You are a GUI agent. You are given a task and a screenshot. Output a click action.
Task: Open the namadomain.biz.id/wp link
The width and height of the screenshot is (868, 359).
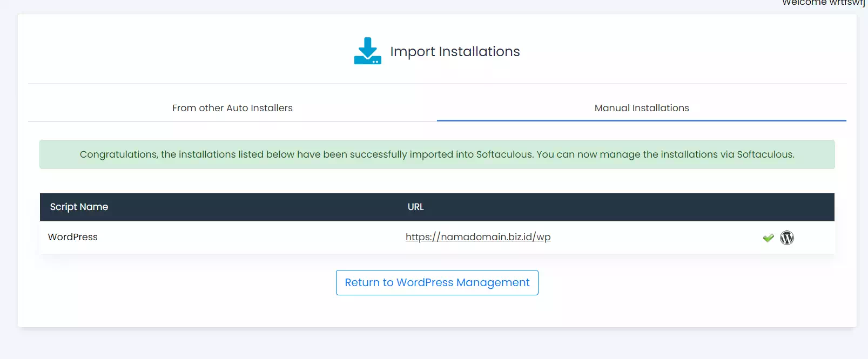478,237
